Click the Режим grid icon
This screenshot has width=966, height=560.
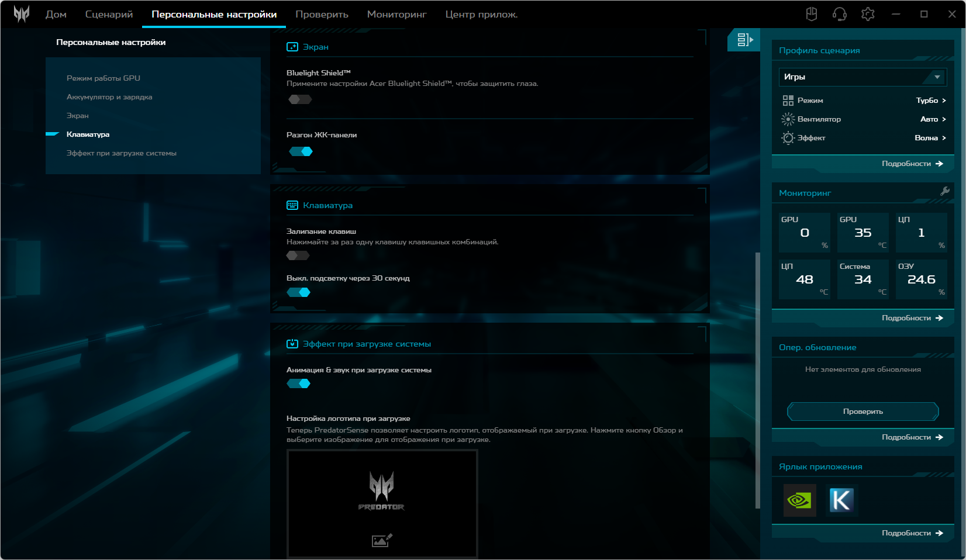788,101
